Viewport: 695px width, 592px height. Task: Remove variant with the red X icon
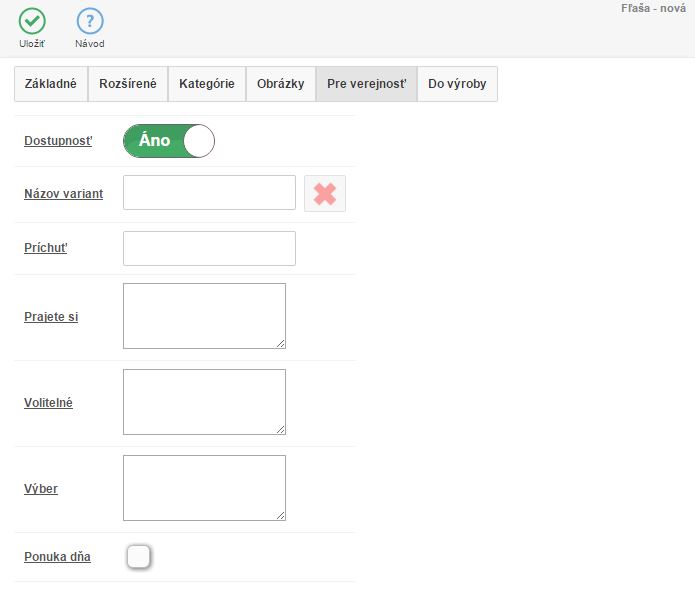[x=325, y=193]
